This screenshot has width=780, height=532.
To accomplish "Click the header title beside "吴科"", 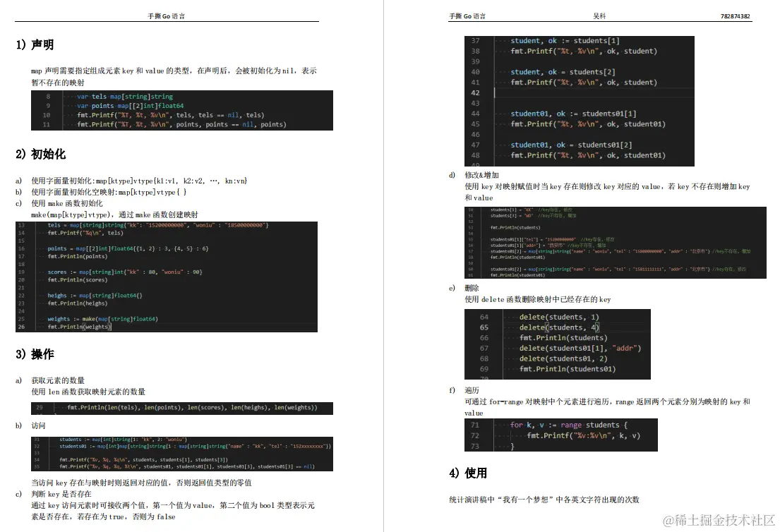I will (467, 16).
